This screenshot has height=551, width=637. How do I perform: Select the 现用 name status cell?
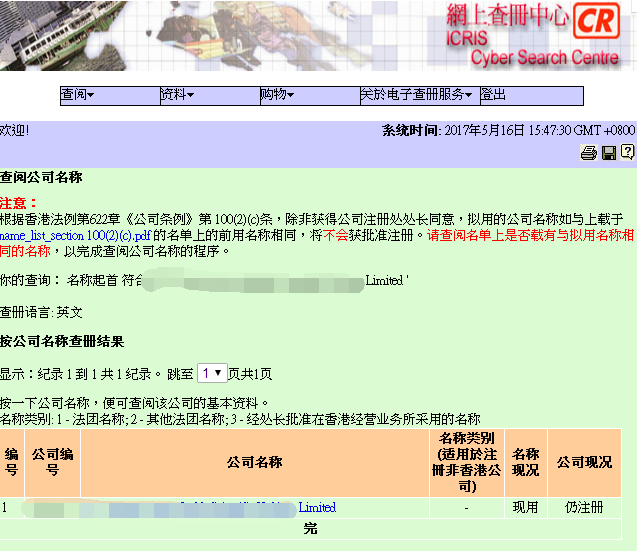point(525,508)
